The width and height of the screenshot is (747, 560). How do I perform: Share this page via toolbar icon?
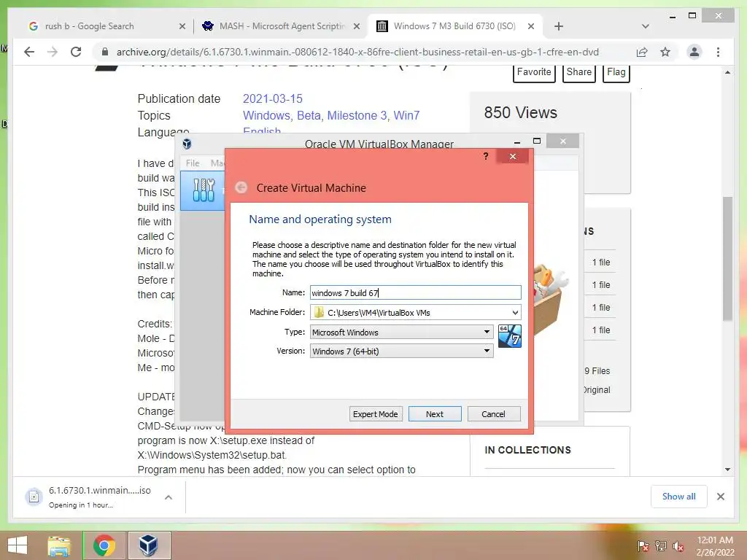click(x=642, y=52)
